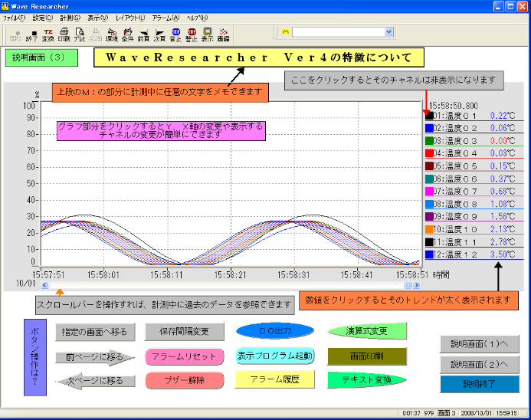Click the 表示プログラム起動 button
This screenshot has width=531, height=420.
275,356
